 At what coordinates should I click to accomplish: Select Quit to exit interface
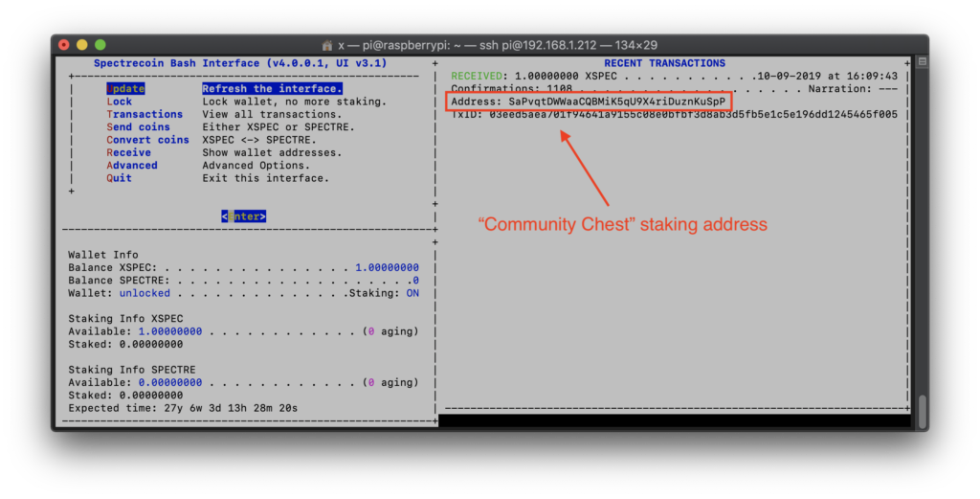119,178
